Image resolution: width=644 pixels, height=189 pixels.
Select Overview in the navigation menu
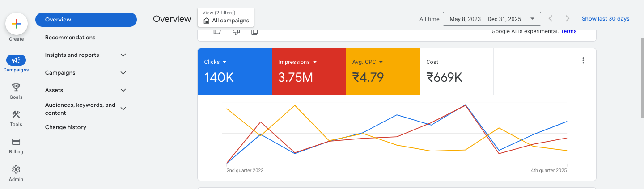pyautogui.click(x=86, y=20)
